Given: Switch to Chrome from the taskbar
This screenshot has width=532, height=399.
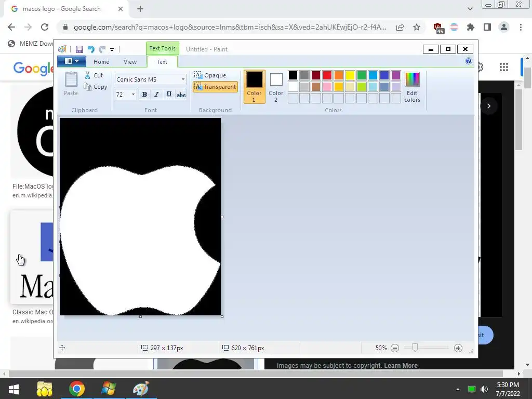Looking at the screenshot, I should point(77,389).
